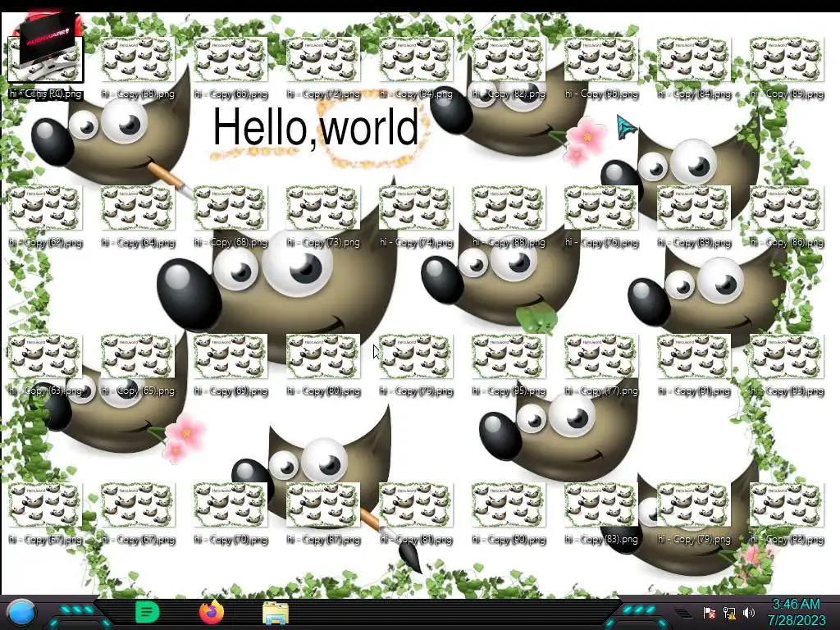This screenshot has height=630, width=840.
Task: Click the taskbar clock showing 3:46 AM
Action: (x=797, y=612)
